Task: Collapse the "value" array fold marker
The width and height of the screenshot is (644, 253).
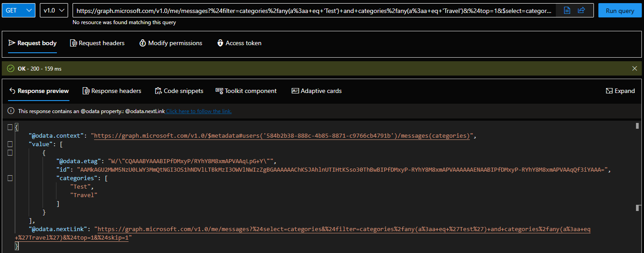Action: pyautogui.click(x=10, y=144)
